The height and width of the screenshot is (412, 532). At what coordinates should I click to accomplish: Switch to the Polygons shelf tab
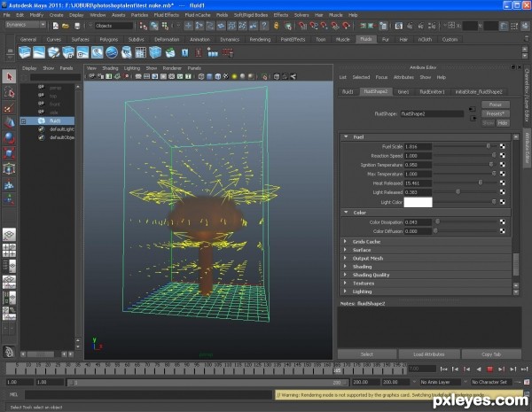coord(108,39)
